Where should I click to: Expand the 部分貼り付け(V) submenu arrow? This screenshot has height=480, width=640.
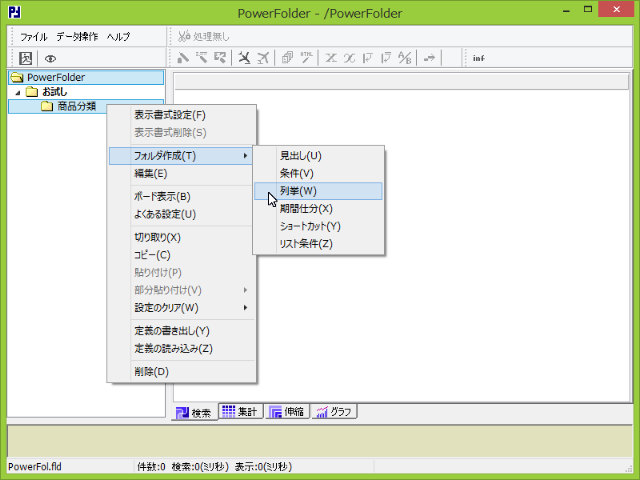click(245, 290)
